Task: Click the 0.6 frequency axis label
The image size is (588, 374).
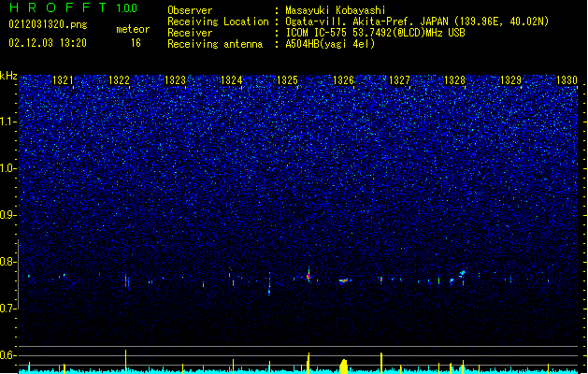Action: pyautogui.click(x=8, y=355)
